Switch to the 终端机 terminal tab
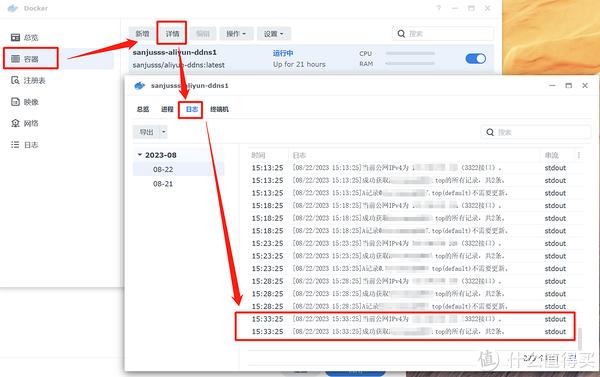Screen dimensions: 600x377 [x=219, y=109]
